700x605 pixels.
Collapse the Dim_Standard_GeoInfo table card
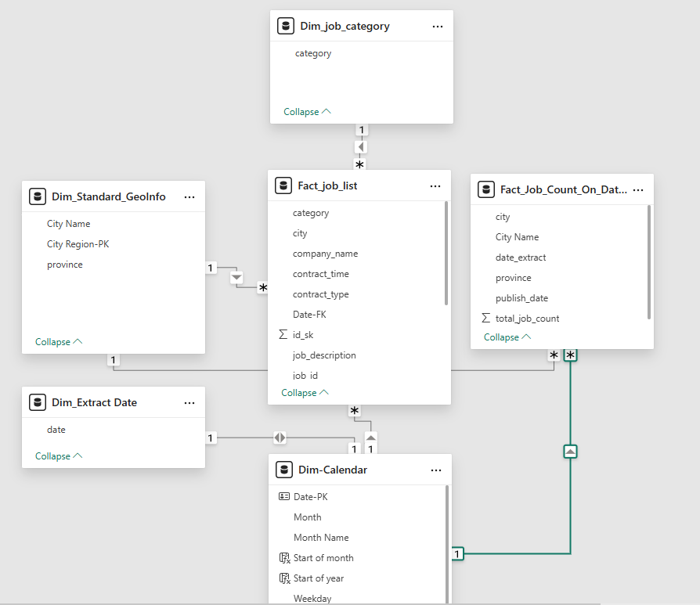[59, 342]
